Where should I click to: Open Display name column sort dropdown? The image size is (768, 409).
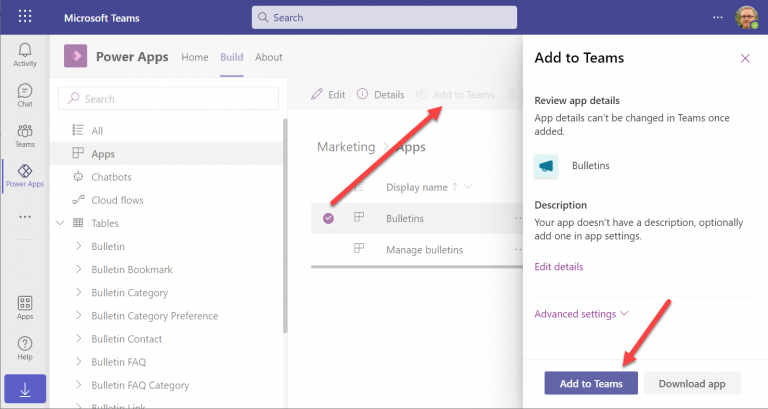(468, 187)
